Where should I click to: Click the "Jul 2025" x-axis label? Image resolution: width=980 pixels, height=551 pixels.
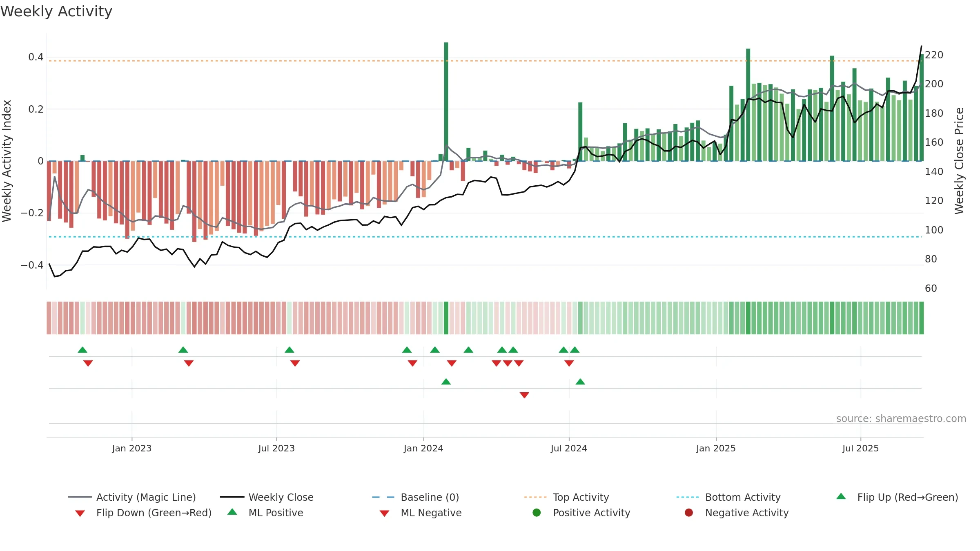860,448
